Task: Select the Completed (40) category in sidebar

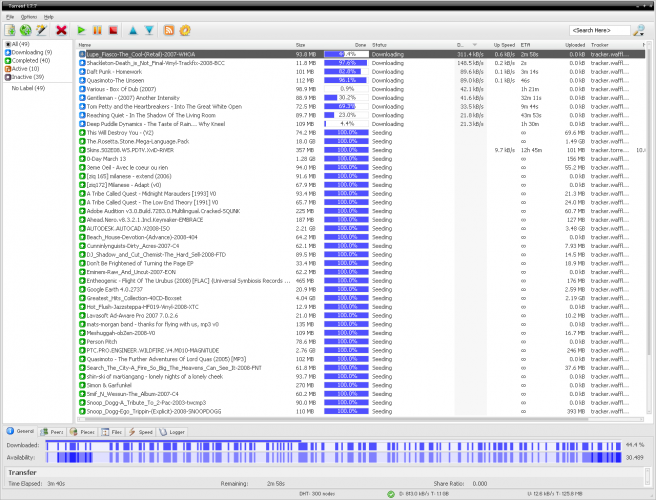Action: (30, 60)
